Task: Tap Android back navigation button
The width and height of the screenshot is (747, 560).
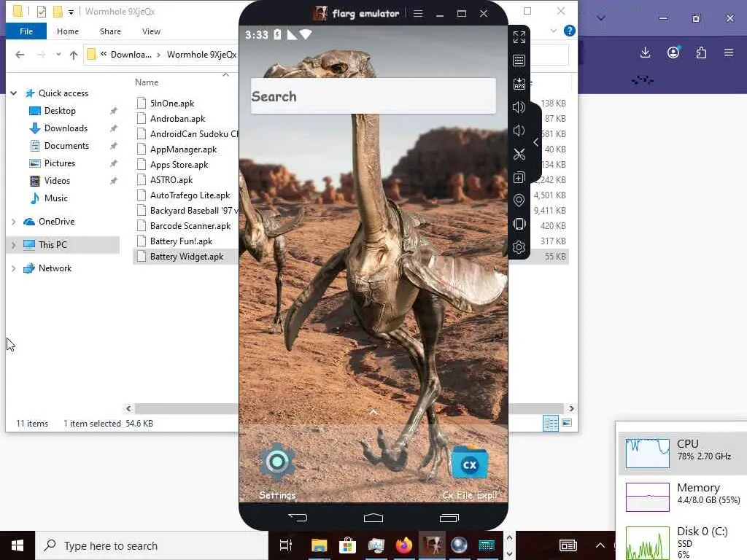Action: click(x=298, y=517)
